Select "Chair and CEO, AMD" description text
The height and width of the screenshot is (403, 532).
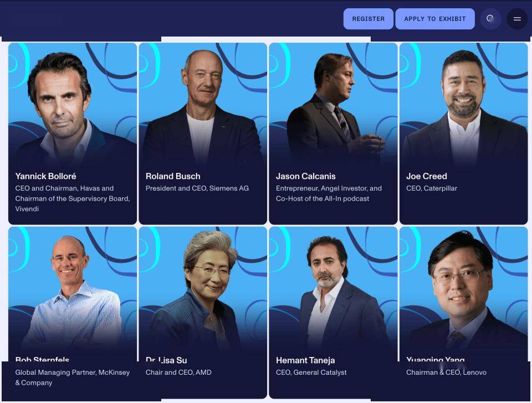coord(178,373)
